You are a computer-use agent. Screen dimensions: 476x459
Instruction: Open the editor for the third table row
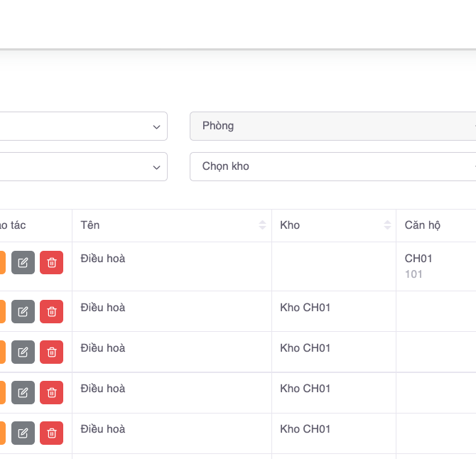(23, 352)
